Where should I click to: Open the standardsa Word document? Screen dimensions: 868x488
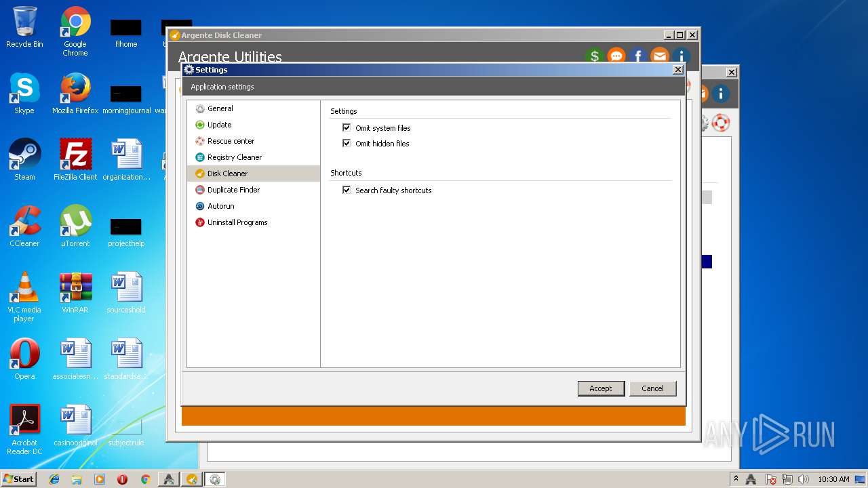126,359
